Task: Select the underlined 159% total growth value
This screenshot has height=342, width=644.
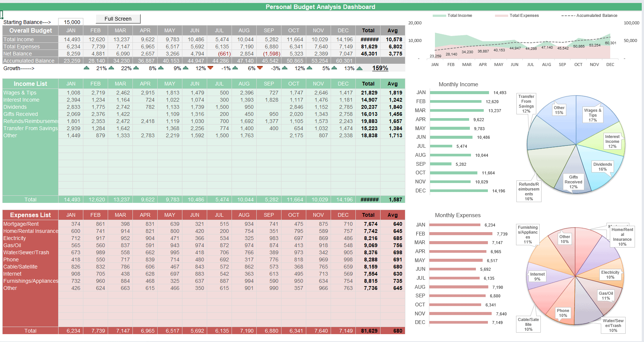Action: tap(380, 68)
